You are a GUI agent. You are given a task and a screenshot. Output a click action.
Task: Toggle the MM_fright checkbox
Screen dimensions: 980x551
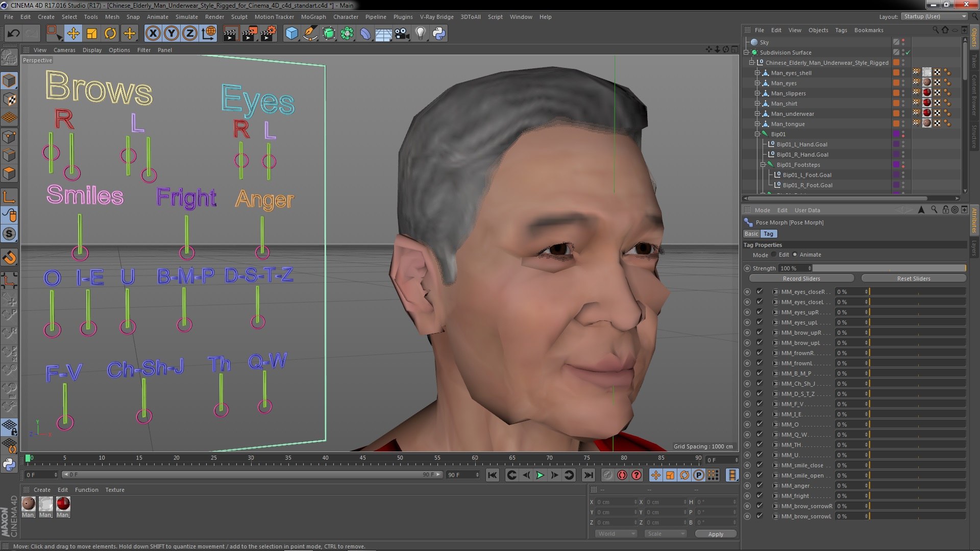[x=759, y=495]
